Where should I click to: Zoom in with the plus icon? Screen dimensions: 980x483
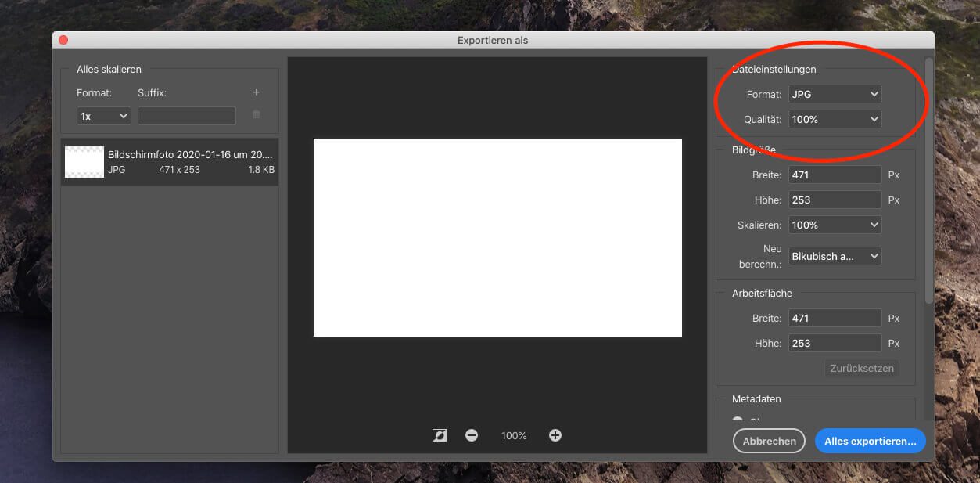tap(555, 435)
